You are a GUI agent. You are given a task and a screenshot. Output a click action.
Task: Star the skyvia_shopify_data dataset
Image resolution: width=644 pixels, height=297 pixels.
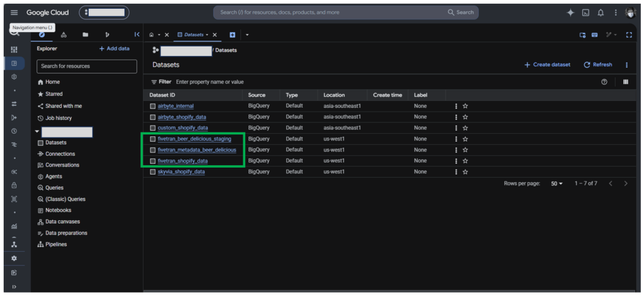pyautogui.click(x=465, y=172)
